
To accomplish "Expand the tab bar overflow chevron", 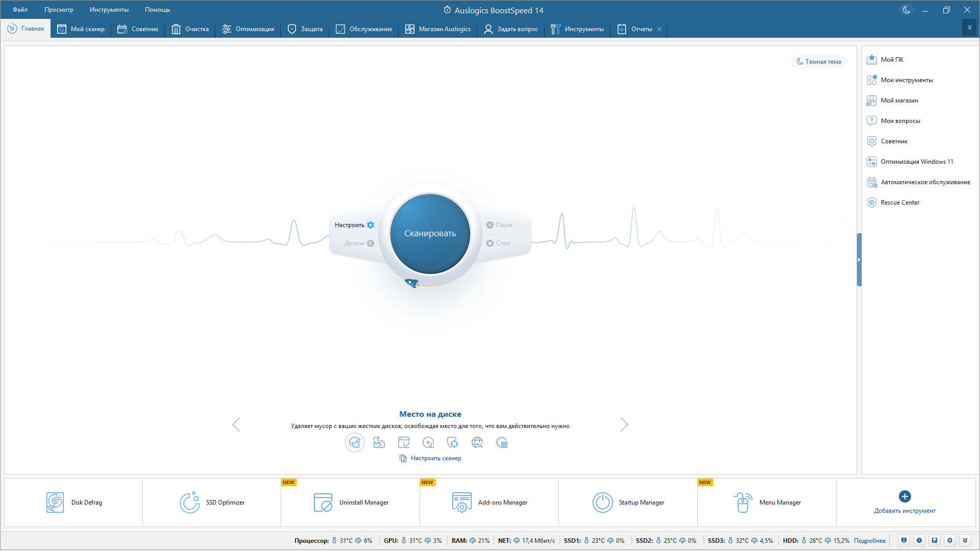I will [969, 28].
